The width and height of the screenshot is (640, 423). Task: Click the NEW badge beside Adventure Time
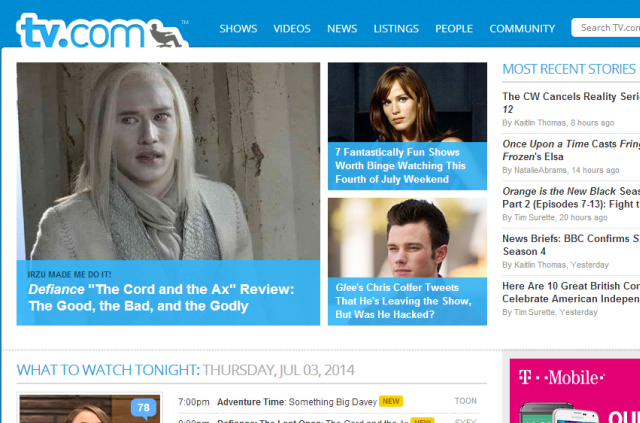point(391,401)
